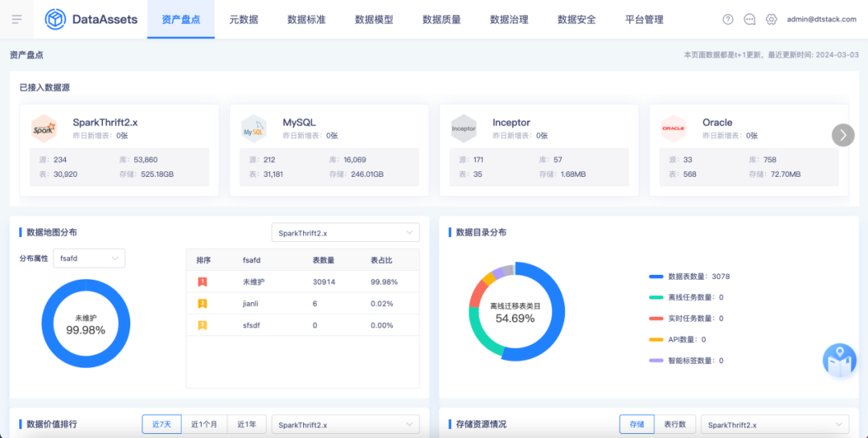Open 存储资源情况 SparkThrift2.x dropdown
The height and width of the screenshot is (438, 868).
(x=775, y=424)
